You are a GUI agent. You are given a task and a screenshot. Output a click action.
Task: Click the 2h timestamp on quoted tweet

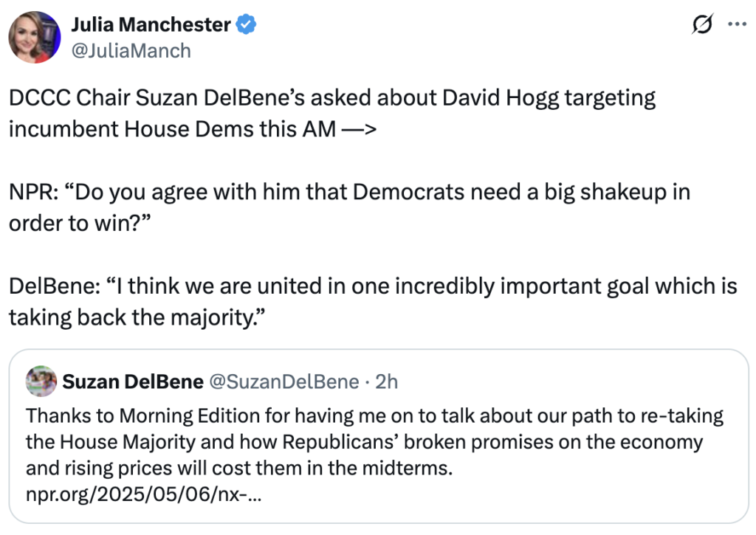386,382
